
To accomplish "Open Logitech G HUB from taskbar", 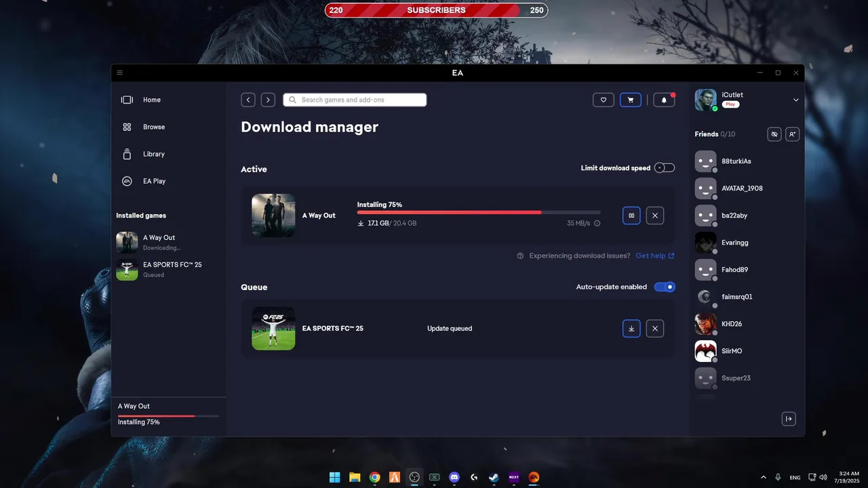I will 474,477.
